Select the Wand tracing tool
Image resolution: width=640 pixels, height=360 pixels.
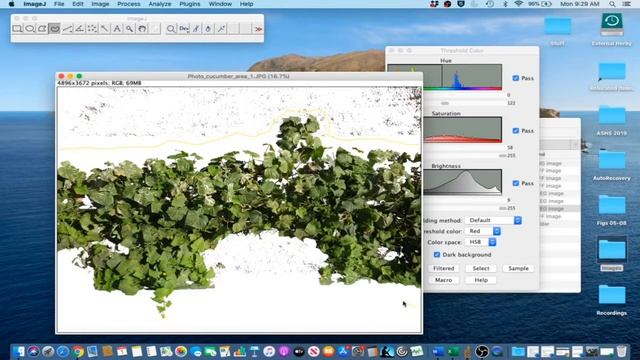click(104, 29)
